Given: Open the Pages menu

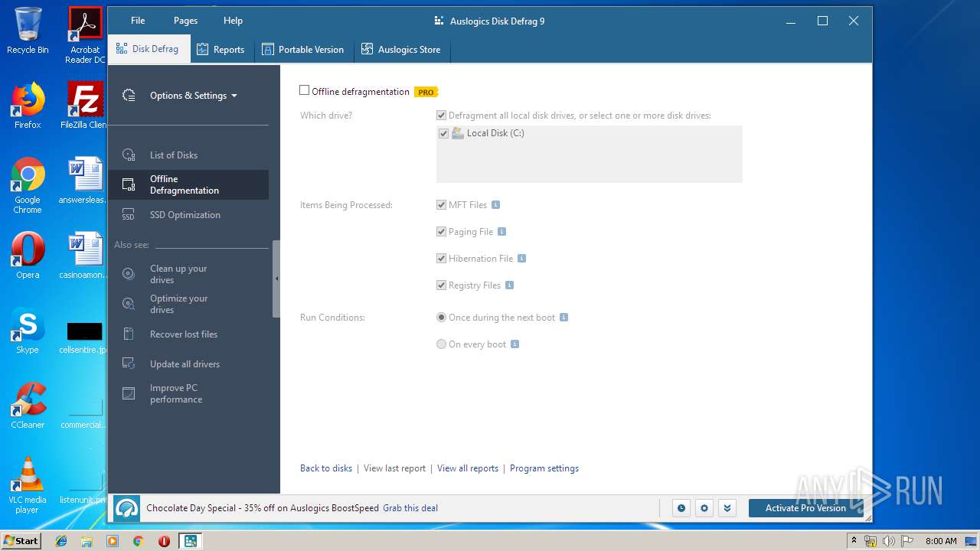Looking at the screenshot, I should pyautogui.click(x=185, y=21).
